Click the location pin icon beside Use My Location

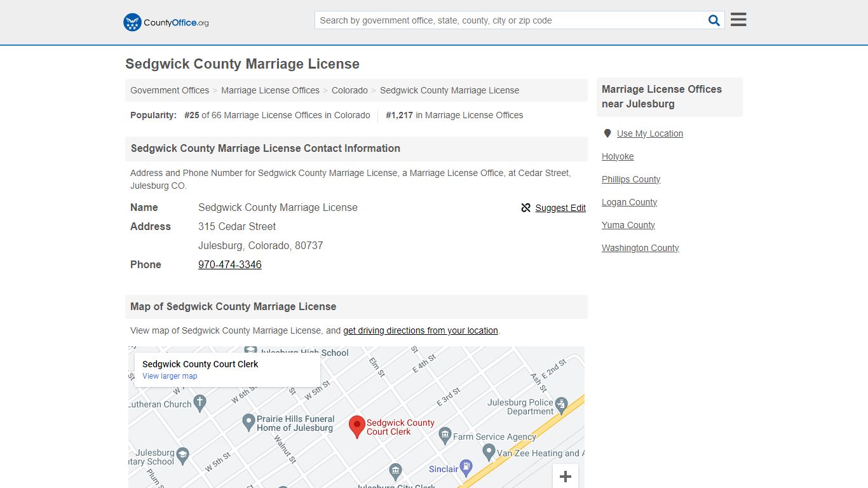pos(607,133)
